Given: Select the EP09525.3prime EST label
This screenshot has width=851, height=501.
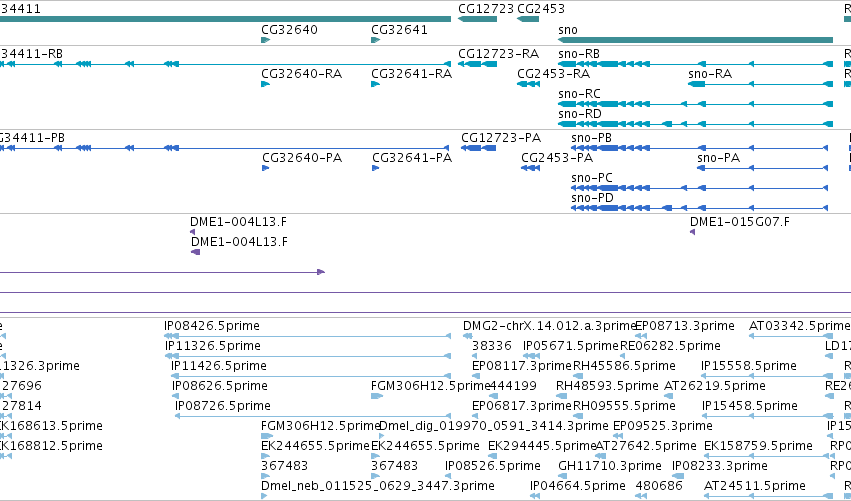Looking at the screenshot, I should click(663, 426).
